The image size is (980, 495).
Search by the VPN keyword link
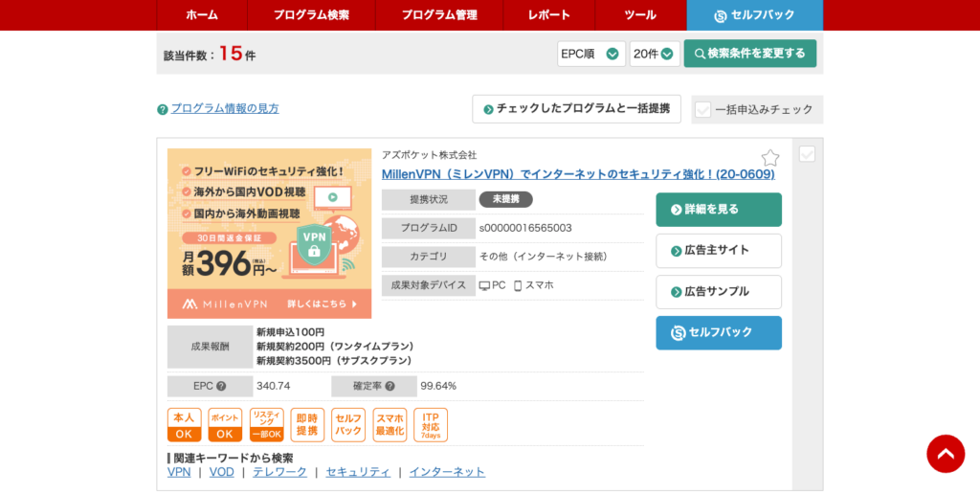pos(179,472)
